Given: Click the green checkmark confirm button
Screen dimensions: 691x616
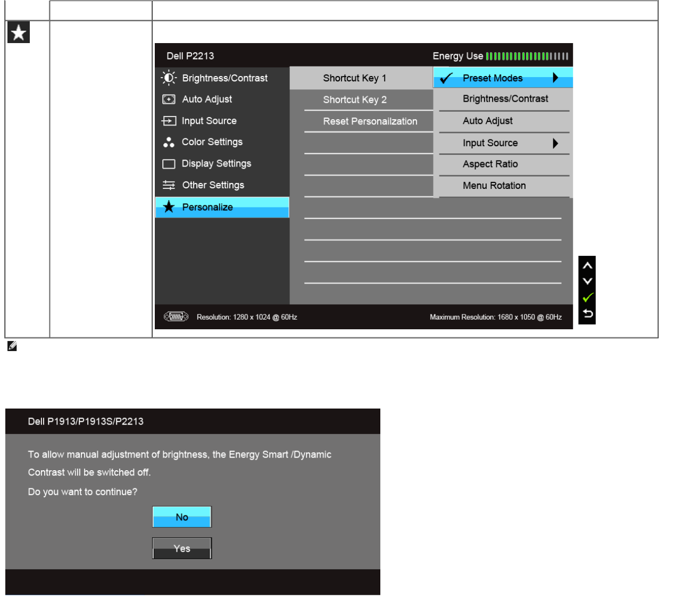Looking at the screenshot, I should (x=587, y=297).
